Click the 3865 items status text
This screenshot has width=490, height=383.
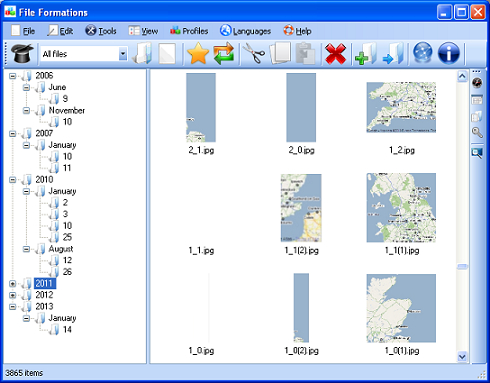pyautogui.click(x=24, y=373)
